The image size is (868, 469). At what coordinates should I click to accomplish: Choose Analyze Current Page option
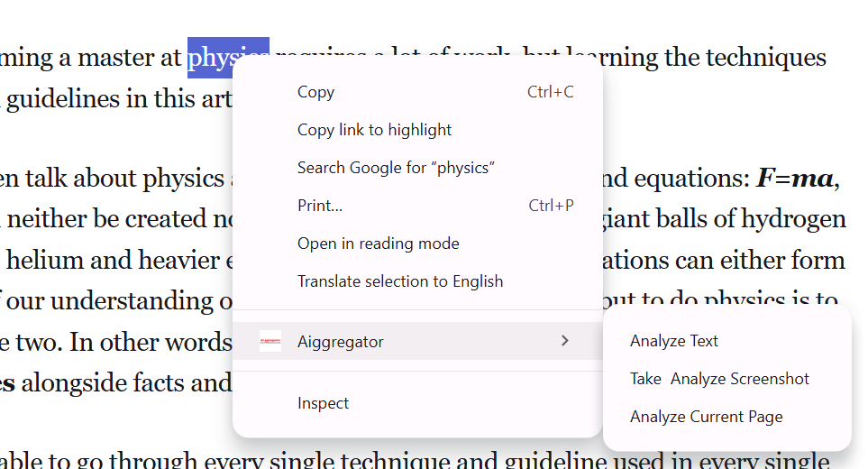pyautogui.click(x=706, y=417)
